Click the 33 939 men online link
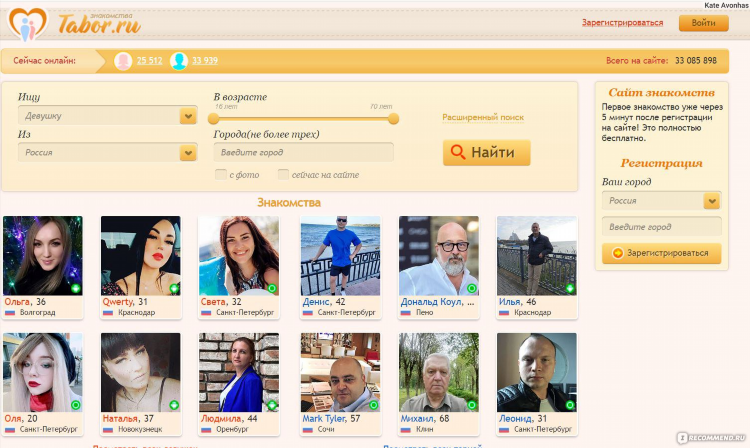The width and height of the screenshot is (750, 448). (205, 61)
